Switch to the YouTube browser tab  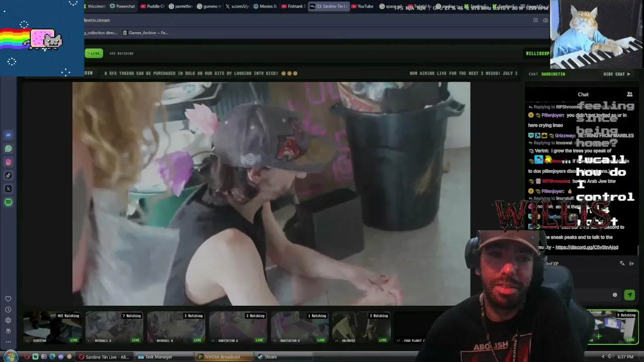[x=362, y=7]
